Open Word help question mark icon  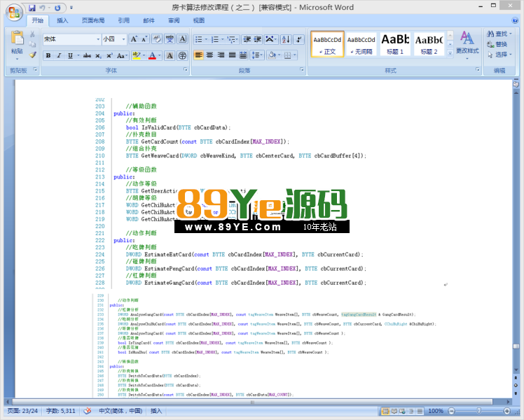[x=515, y=20]
